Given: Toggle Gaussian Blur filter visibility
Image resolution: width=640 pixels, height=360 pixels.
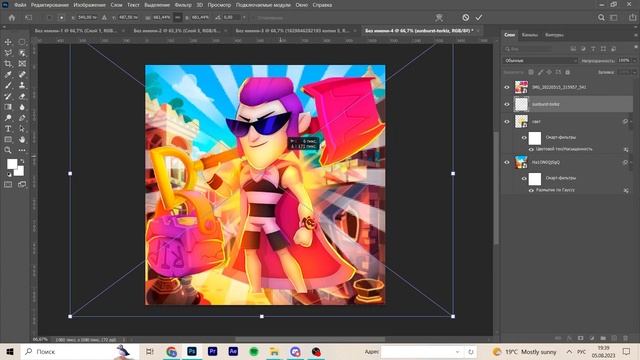Looking at the screenshot, I should point(531,190).
